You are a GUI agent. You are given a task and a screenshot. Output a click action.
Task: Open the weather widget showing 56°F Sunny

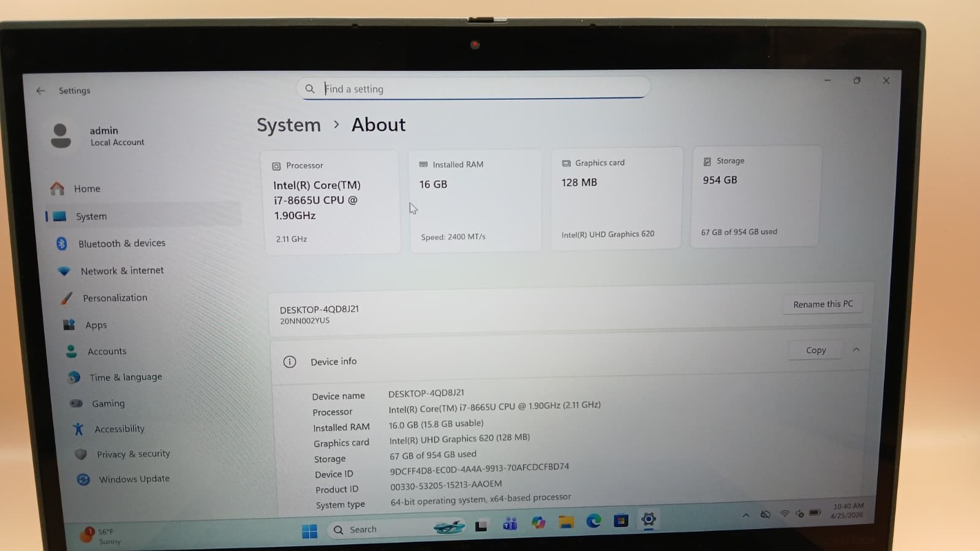(x=101, y=536)
